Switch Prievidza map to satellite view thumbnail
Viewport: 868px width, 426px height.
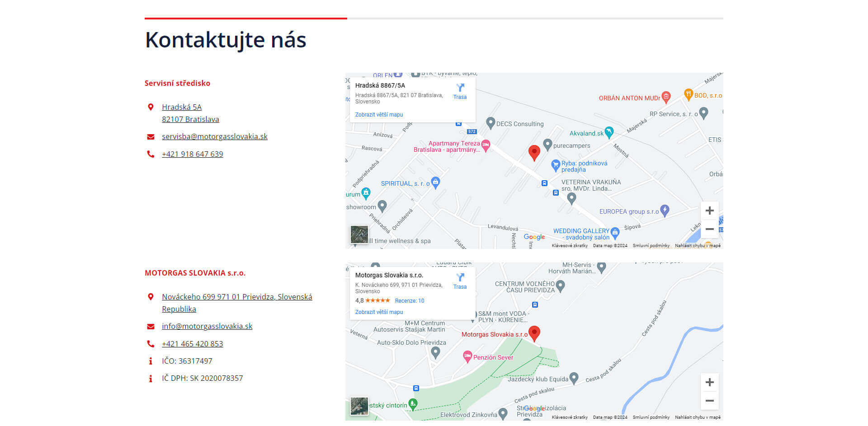click(359, 407)
